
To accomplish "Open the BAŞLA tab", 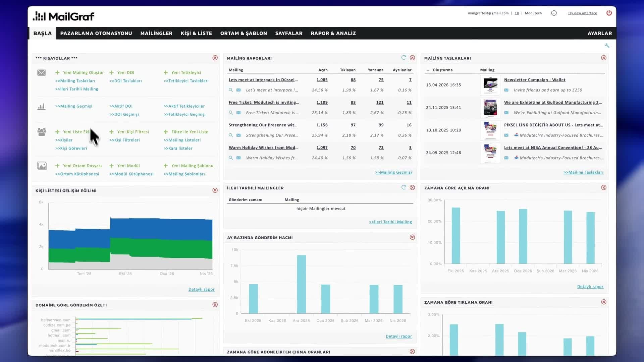I will (x=43, y=33).
